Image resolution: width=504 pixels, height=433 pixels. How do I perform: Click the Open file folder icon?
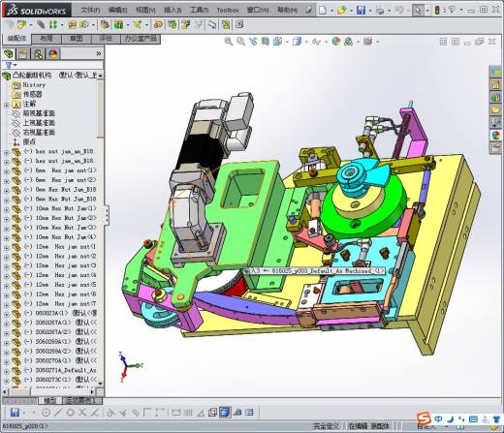click(341, 11)
